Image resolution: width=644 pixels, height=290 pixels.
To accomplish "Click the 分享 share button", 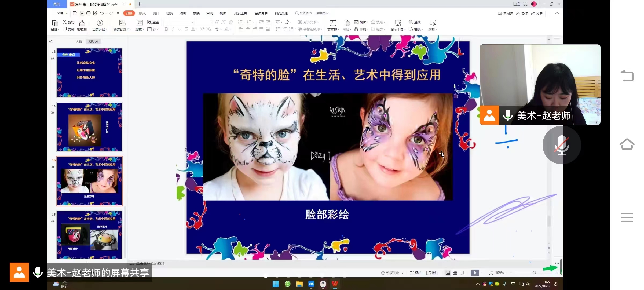I will [537, 13].
